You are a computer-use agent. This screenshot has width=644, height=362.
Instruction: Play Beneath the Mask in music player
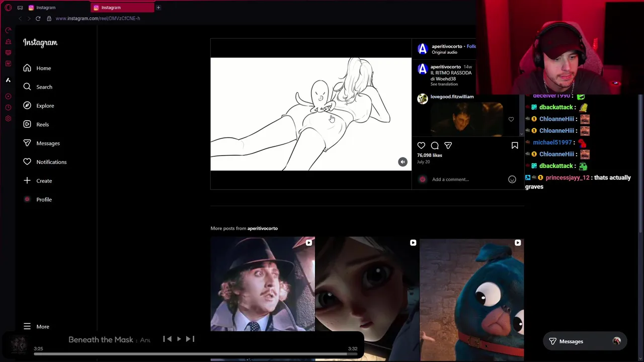[179, 339]
